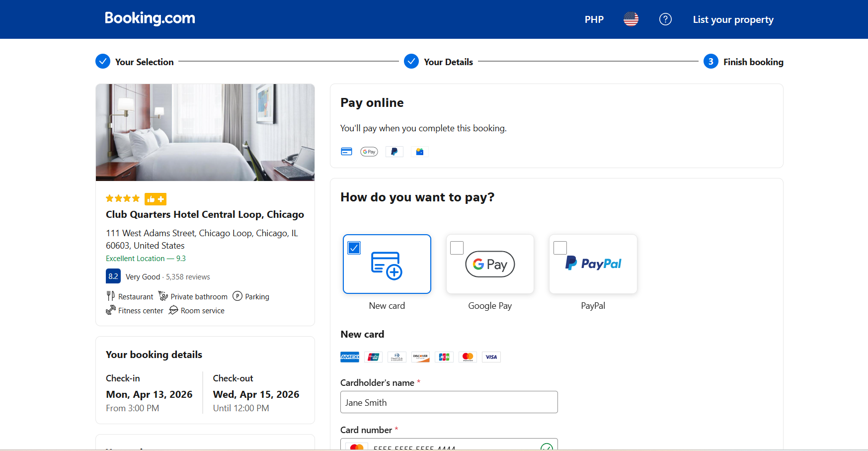
Task: Click the four-star hotel rating stars
Action: click(x=123, y=199)
